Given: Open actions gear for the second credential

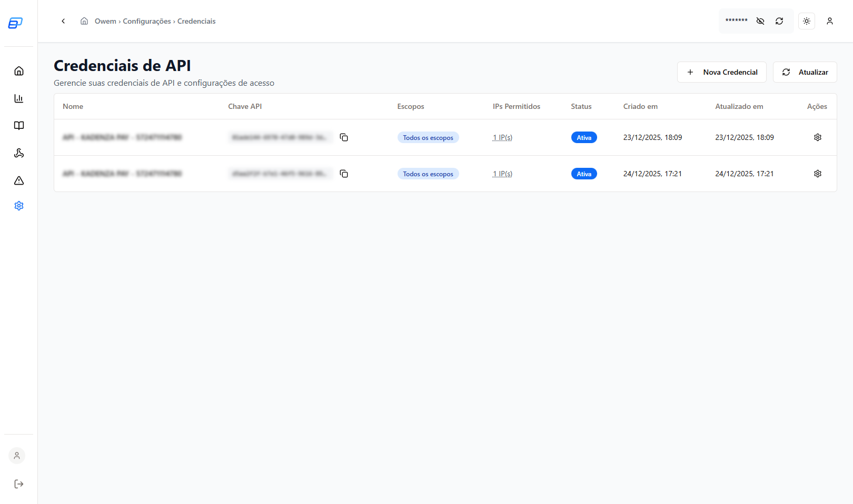Looking at the screenshot, I should 818,173.
